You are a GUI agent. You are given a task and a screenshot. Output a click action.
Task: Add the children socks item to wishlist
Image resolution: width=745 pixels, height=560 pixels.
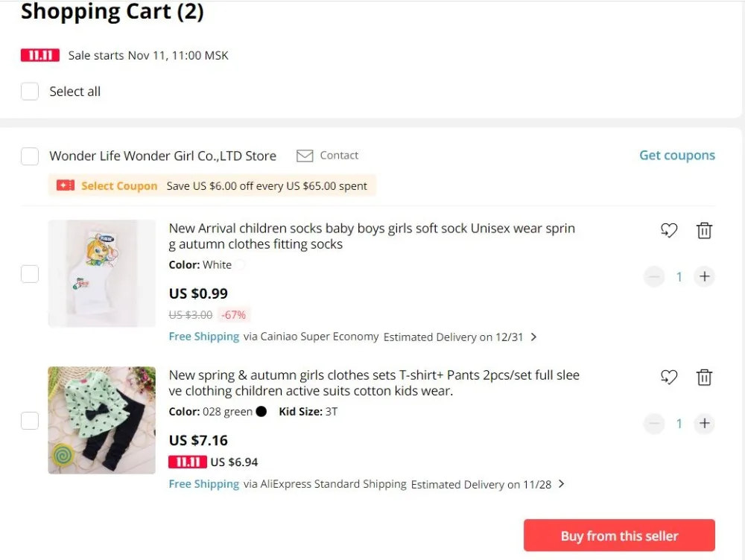tap(669, 230)
